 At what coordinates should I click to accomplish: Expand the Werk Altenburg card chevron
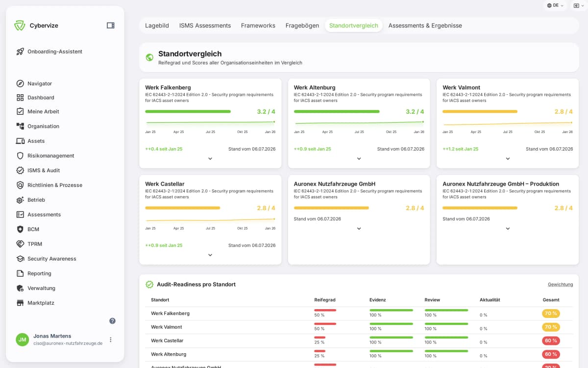tap(359, 158)
